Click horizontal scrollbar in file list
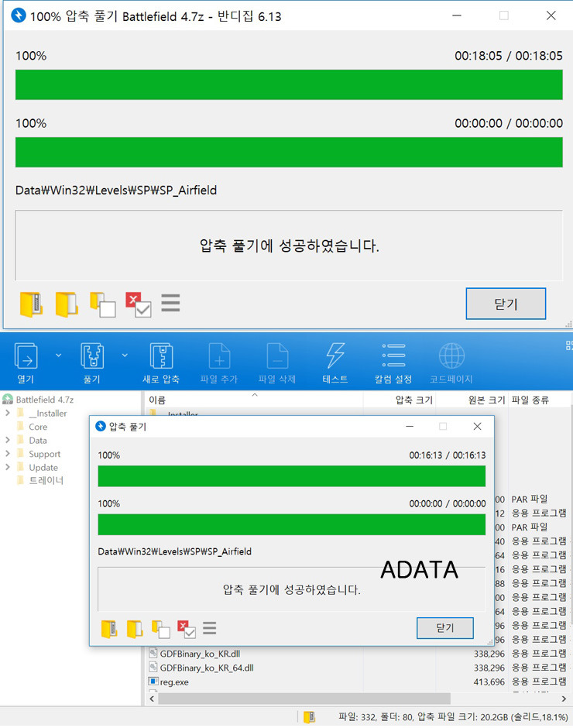This screenshot has width=573, height=728. [x=304, y=699]
